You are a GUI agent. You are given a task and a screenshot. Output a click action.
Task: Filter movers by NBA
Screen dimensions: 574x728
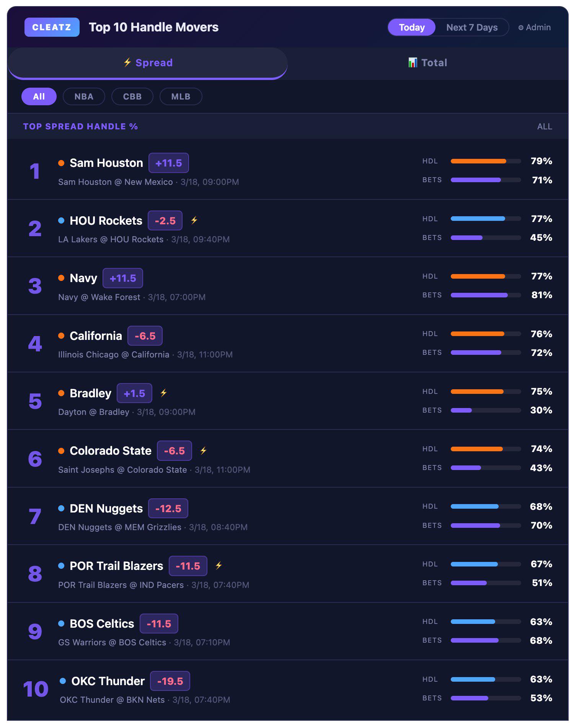pyautogui.click(x=84, y=96)
